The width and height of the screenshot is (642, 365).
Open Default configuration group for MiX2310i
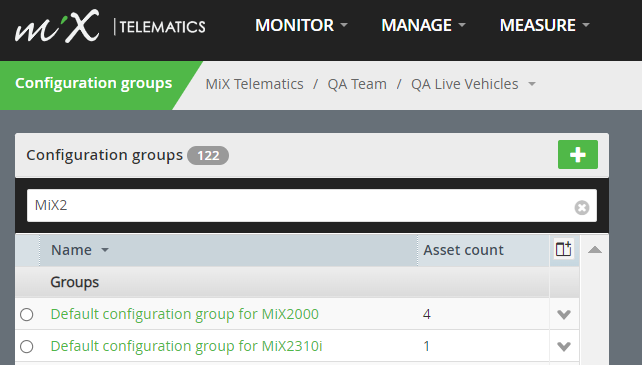[186, 346]
